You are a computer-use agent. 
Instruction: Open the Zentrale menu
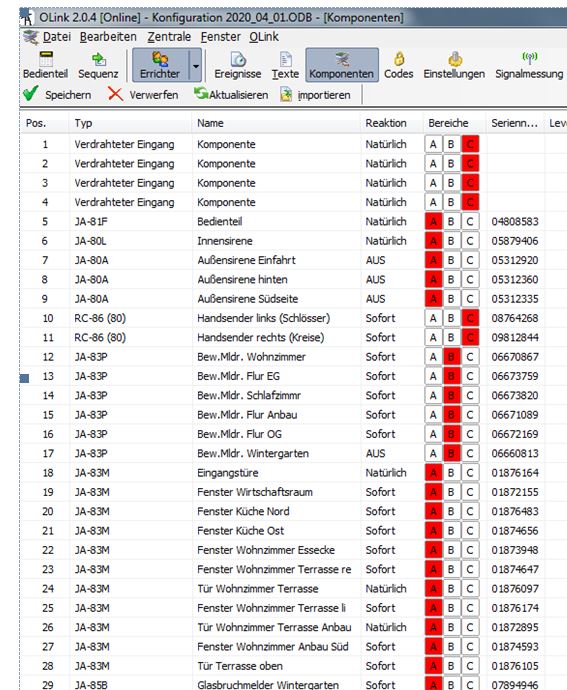point(169,37)
